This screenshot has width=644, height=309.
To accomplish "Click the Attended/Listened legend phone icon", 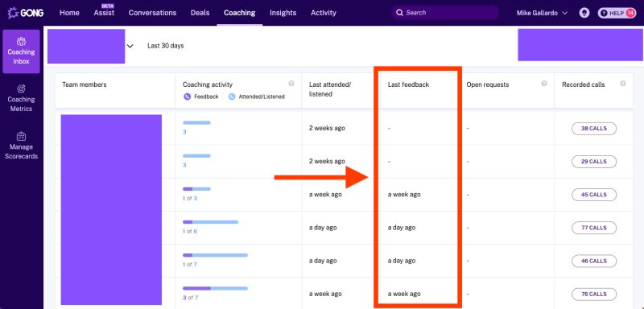I will point(232,97).
